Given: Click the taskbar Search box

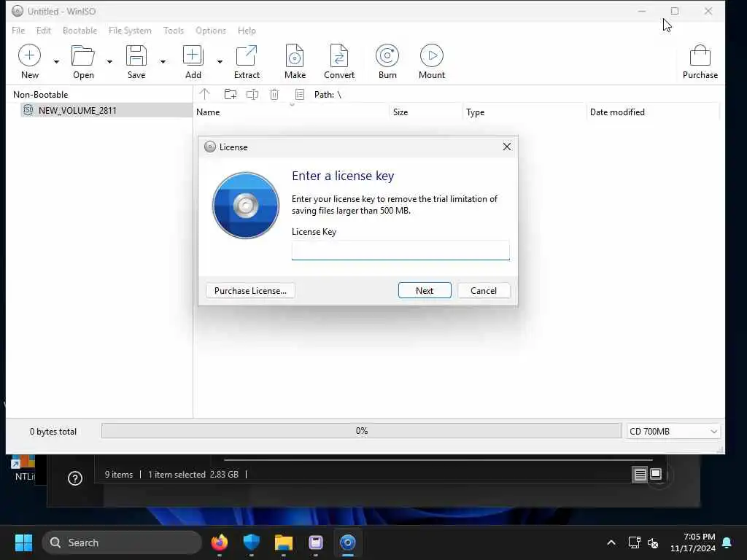Looking at the screenshot, I should pyautogui.click(x=122, y=542).
